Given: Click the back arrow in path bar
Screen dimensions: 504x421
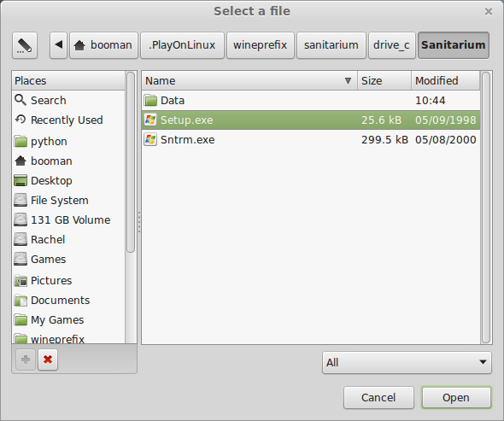Looking at the screenshot, I should (x=58, y=45).
